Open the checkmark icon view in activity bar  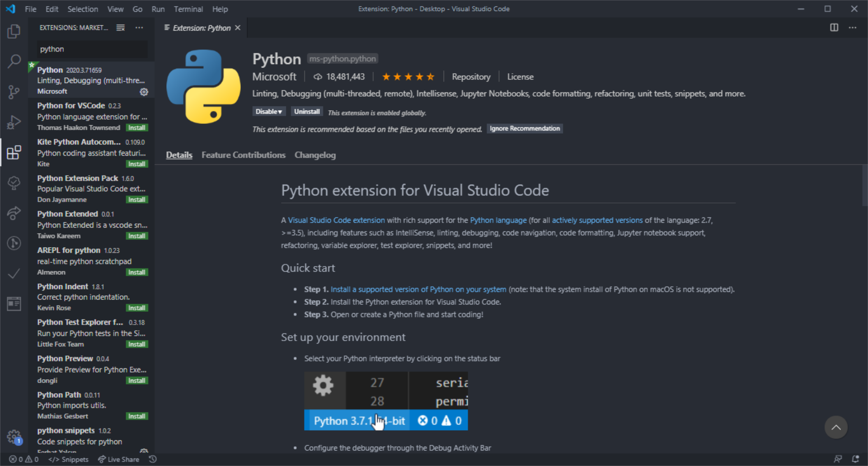pyautogui.click(x=14, y=273)
